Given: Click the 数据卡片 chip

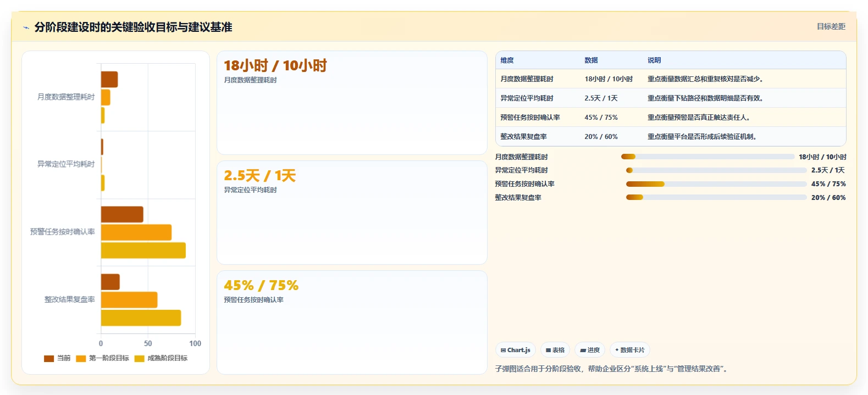Looking at the screenshot, I should [x=630, y=350].
